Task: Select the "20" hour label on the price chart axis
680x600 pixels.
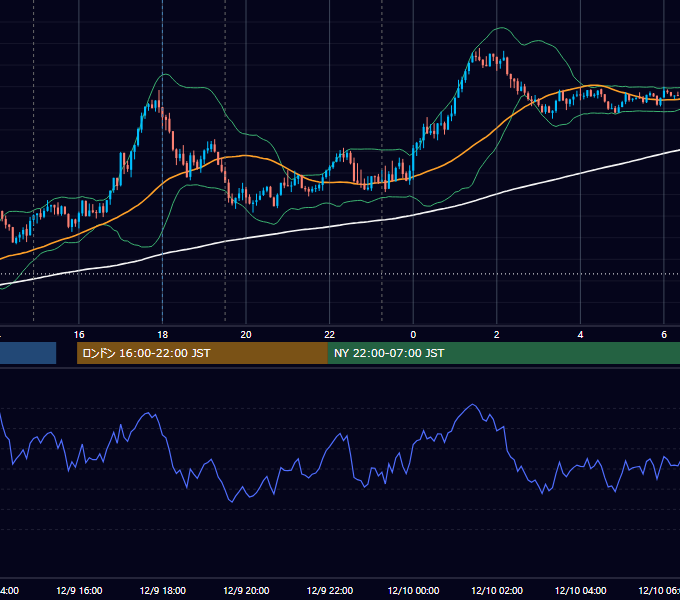Action: 246,335
